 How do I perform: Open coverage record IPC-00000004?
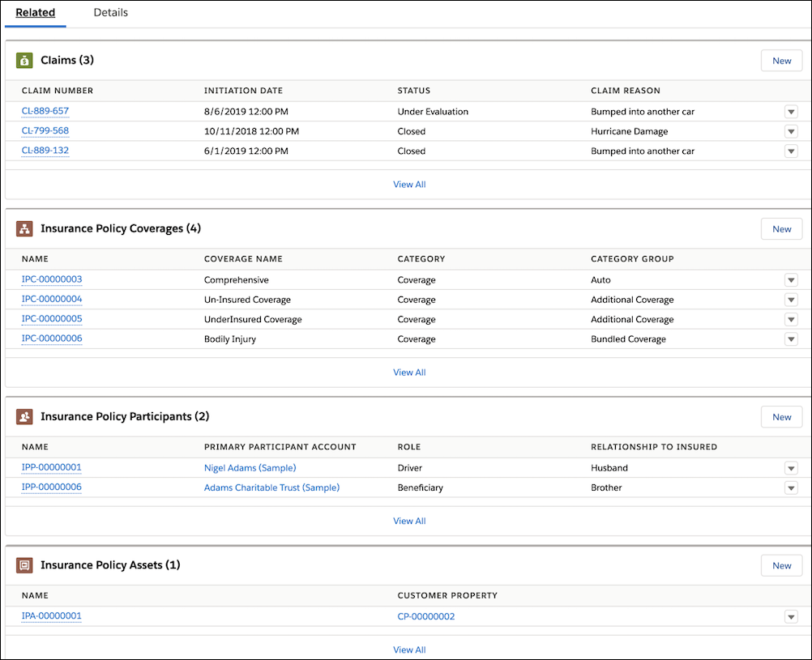pyautogui.click(x=52, y=299)
